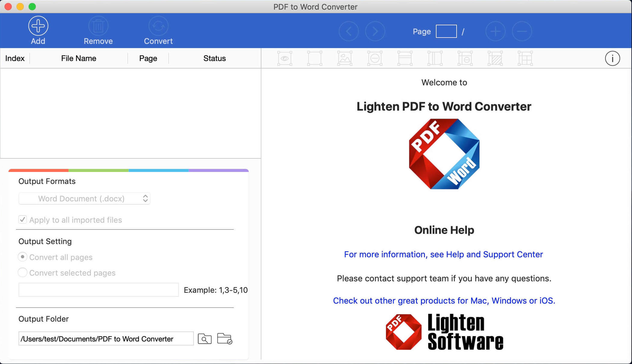Close the window with the red button
632x364 pixels.
click(8, 7)
